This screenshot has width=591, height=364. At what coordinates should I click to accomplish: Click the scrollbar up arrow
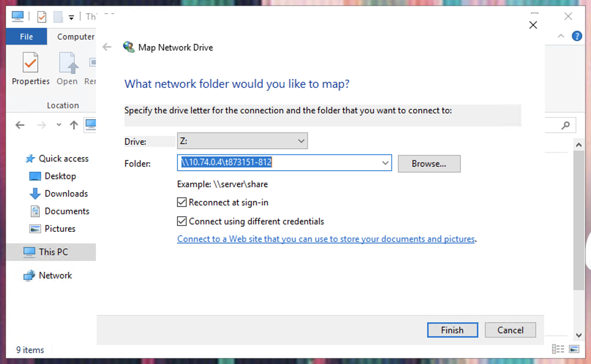coord(579,145)
